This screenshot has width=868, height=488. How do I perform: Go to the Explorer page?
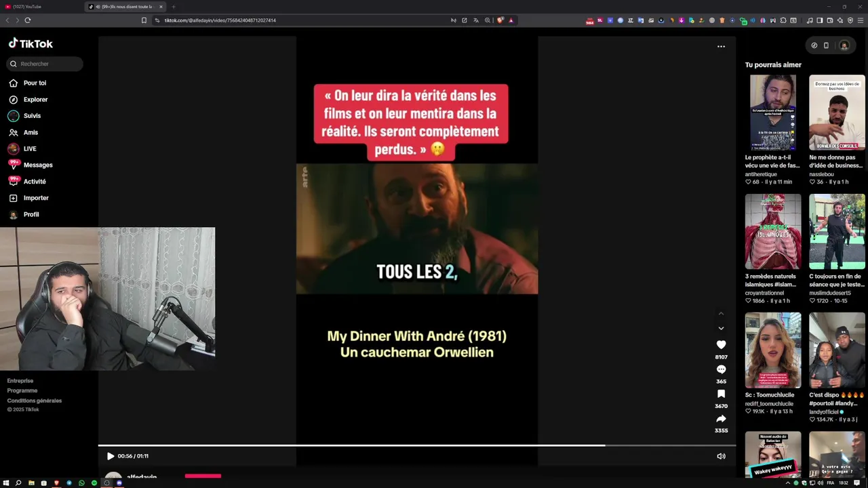(x=28, y=100)
